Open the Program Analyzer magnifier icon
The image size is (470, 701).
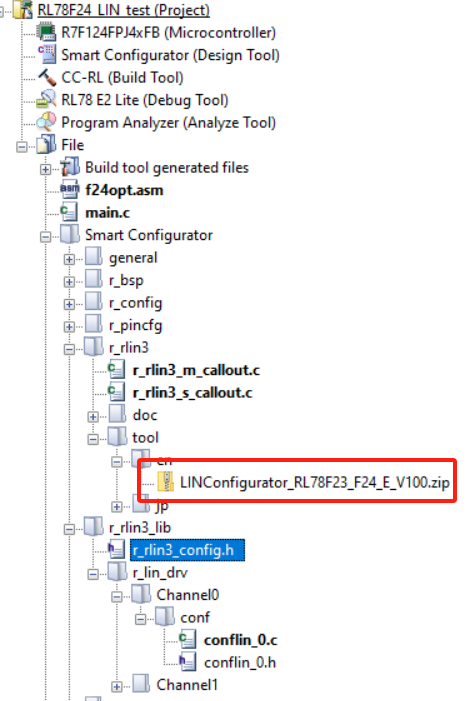[x=46, y=122]
